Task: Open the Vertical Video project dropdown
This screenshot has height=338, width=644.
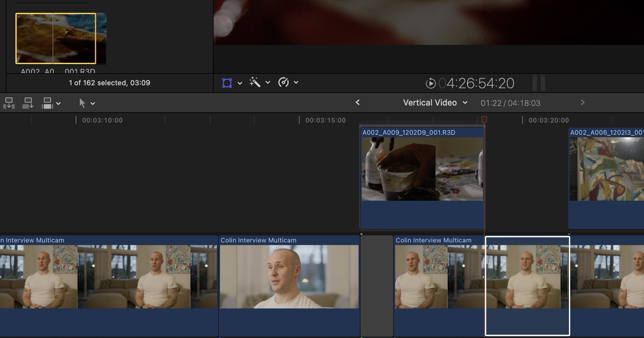Action: tap(466, 103)
